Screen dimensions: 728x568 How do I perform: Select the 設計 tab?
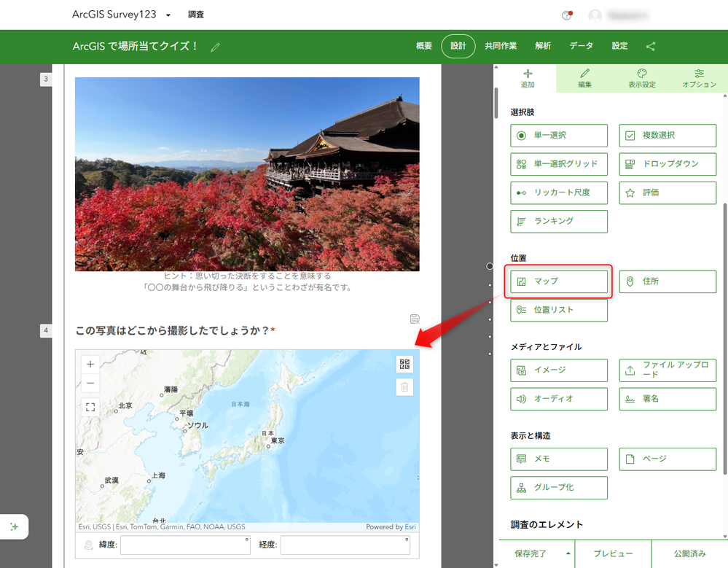tap(458, 46)
